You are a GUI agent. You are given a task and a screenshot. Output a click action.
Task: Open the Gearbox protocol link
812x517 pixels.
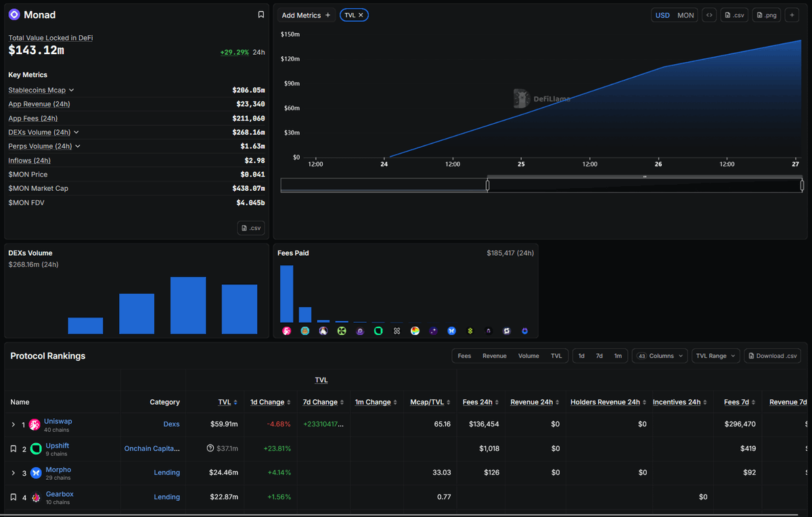60,494
